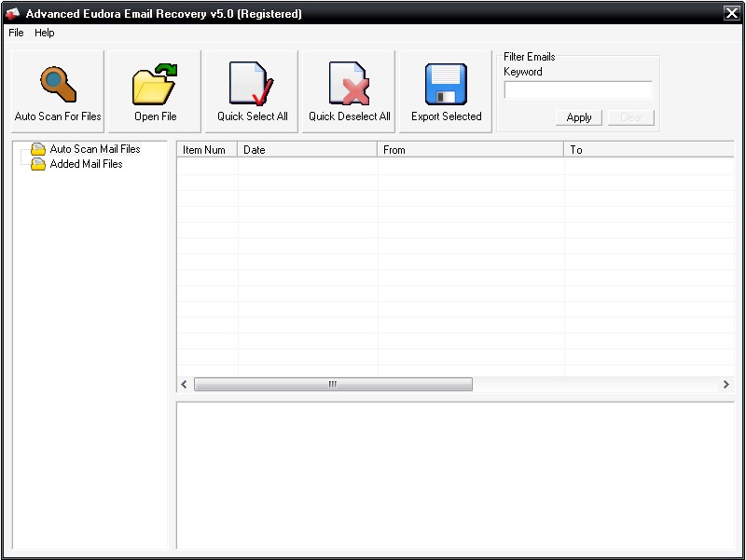Screen dimensions: 746x560
Task: Click the Open File label text
Action: tap(155, 116)
